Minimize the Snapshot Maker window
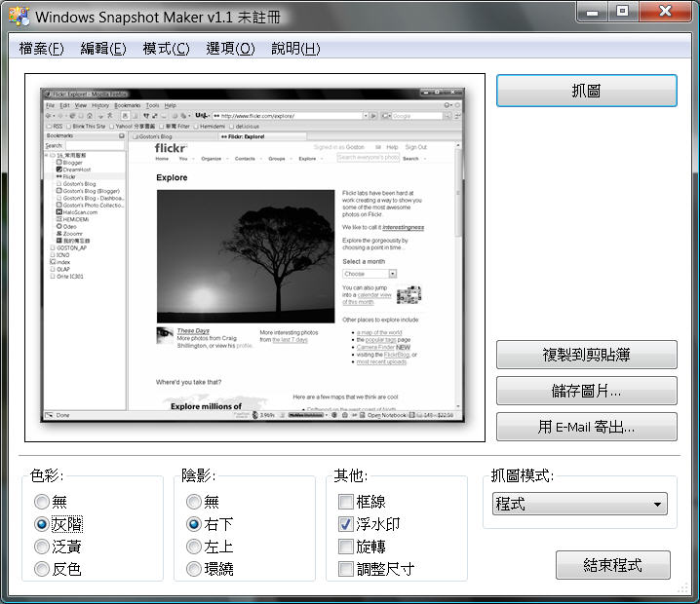700x604 pixels. coord(592,12)
